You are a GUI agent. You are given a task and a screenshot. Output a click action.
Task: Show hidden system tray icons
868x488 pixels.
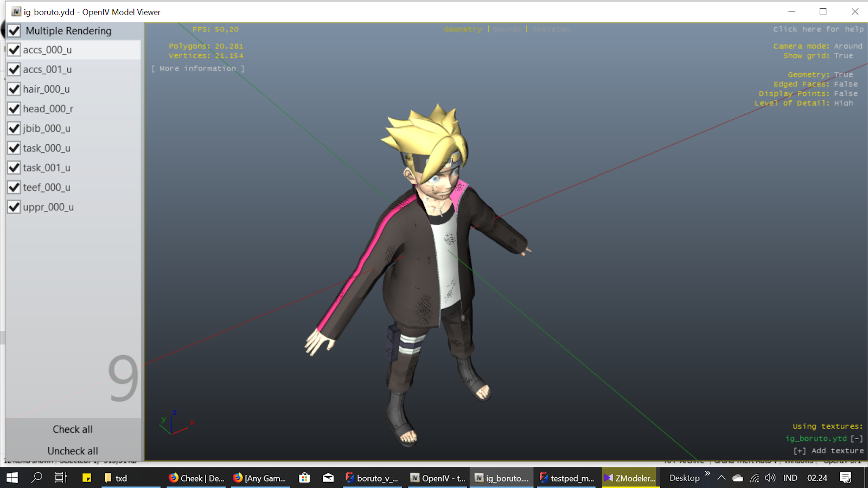[721, 478]
